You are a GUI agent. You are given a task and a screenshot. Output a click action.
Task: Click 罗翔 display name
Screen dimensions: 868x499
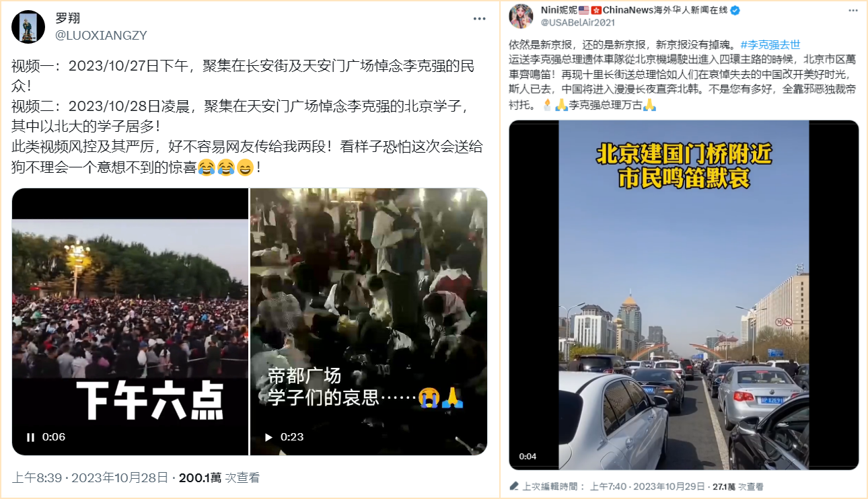(x=67, y=18)
